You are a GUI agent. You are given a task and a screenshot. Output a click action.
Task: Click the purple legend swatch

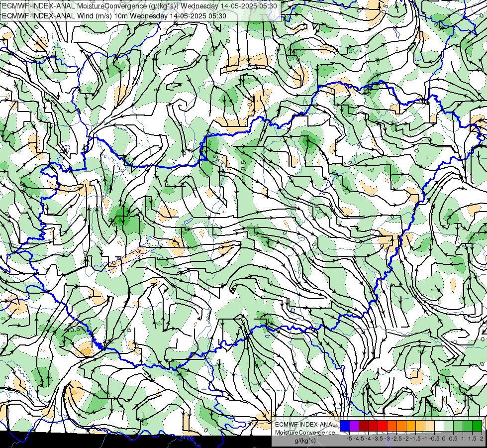354,426
